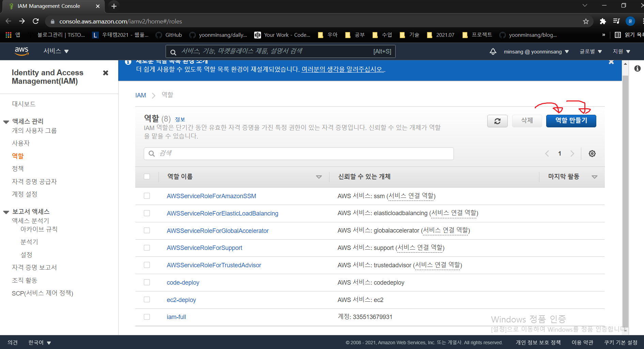This screenshot has width=644, height=349.
Task: Open 자격 증명 공급자 in sidebar
Action: click(34, 182)
